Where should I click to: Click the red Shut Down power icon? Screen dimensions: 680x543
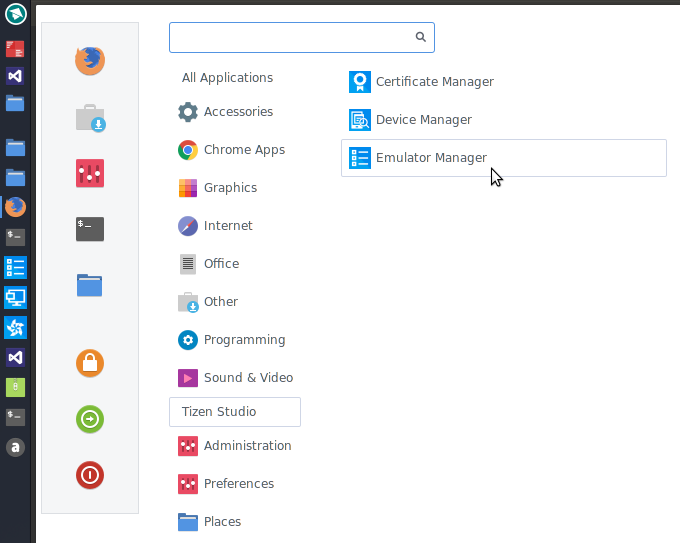click(x=90, y=475)
